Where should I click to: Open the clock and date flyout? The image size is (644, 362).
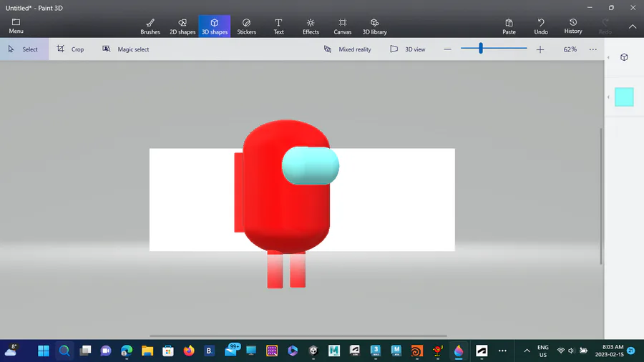pos(609,351)
